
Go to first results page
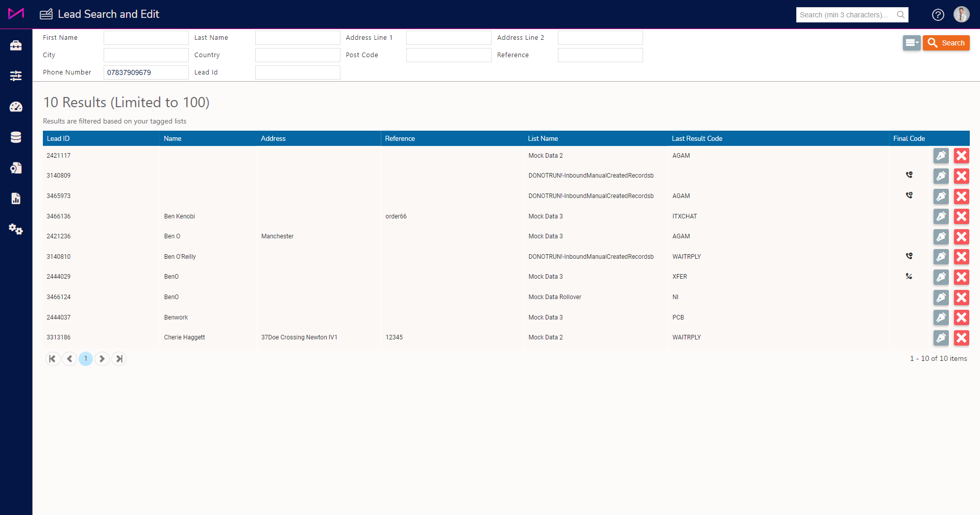click(53, 359)
